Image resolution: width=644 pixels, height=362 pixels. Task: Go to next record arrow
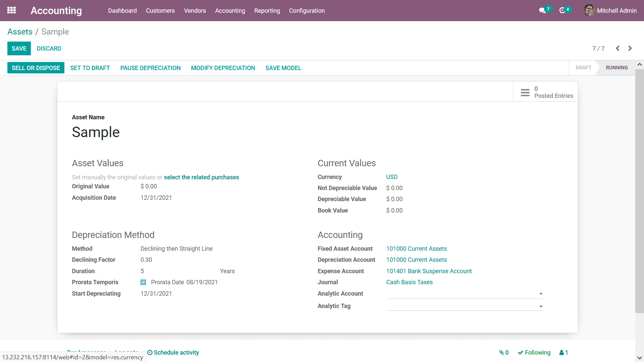630,48
